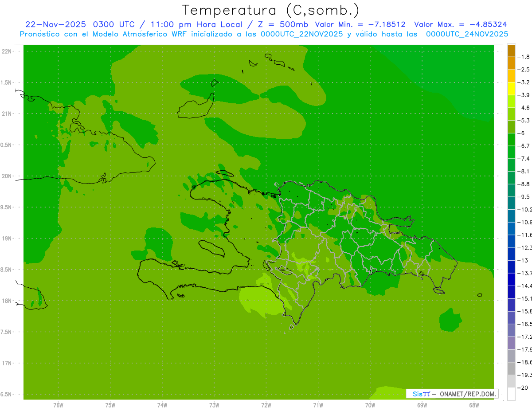Pick the teal swatch between -9.5 and -10.2
Image resolution: width=532 pixels, height=411 pixels.
pyautogui.click(x=512, y=203)
